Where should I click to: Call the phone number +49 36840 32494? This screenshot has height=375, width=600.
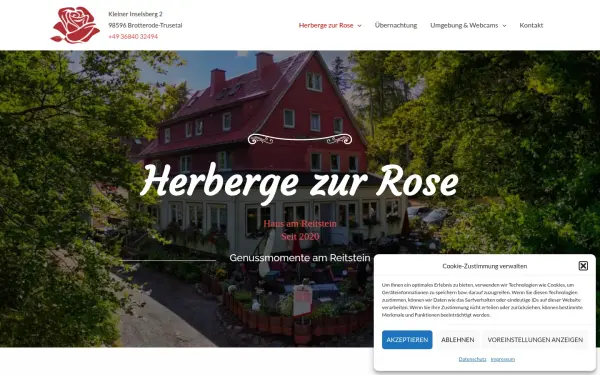click(x=133, y=36)
